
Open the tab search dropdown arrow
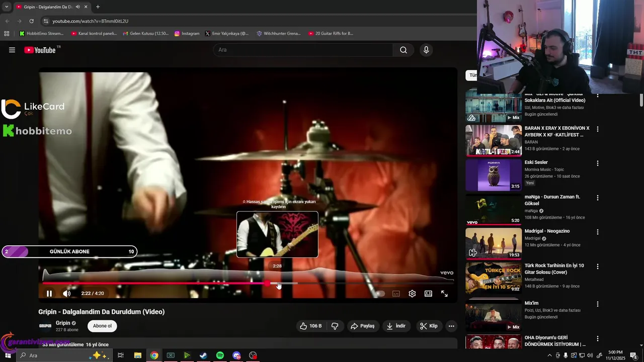(x=6, y=7)
